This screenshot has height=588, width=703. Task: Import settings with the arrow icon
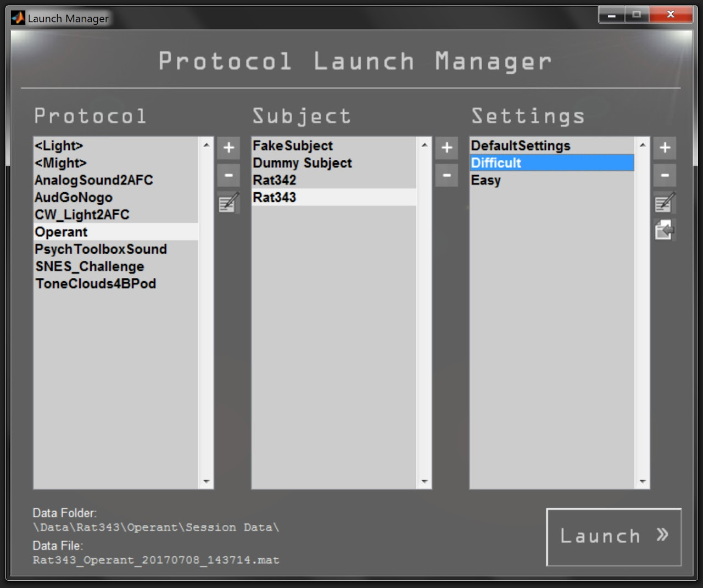pos(665,229)
